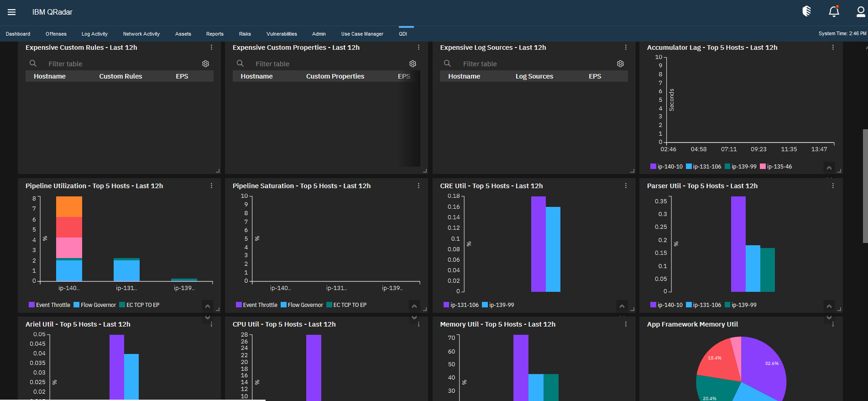Toggle EC TCP TO EP in Pipeline Utilization legend
The image size is (868, 401).
coord(139,305)
